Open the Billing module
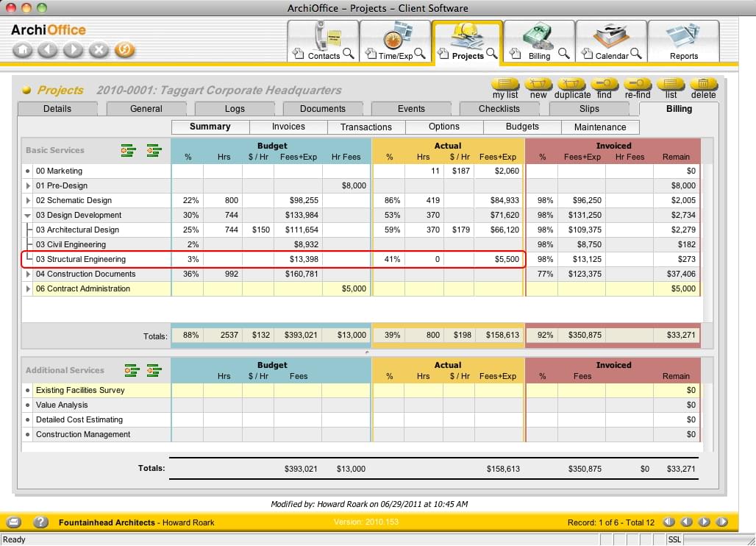 [x=539, y=41]
